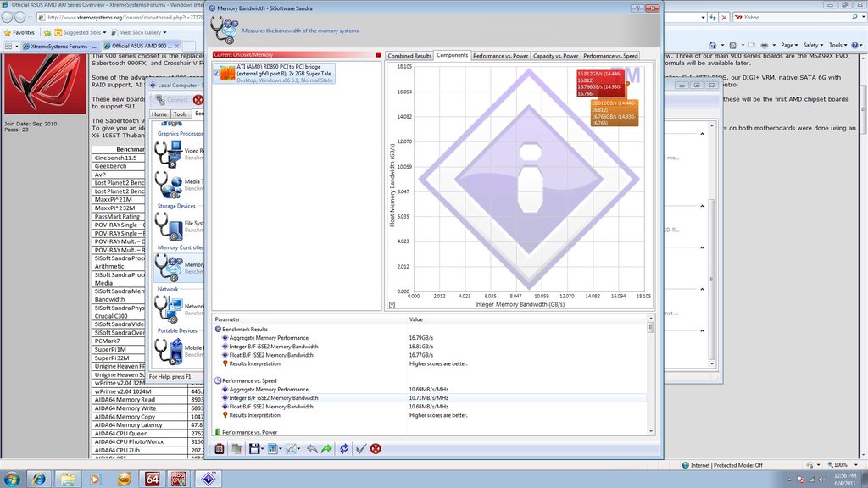Open Capacity vs. Power tab

[556, 56]
